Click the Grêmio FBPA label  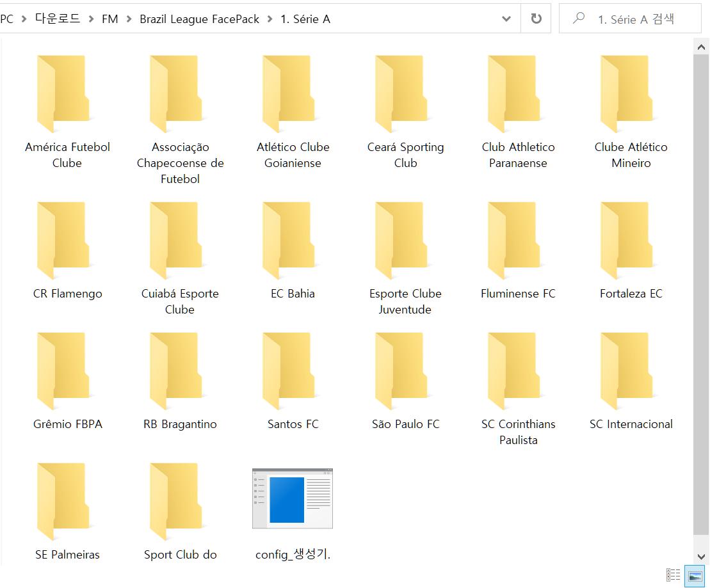pyautogui.click(x=67, y=424)
